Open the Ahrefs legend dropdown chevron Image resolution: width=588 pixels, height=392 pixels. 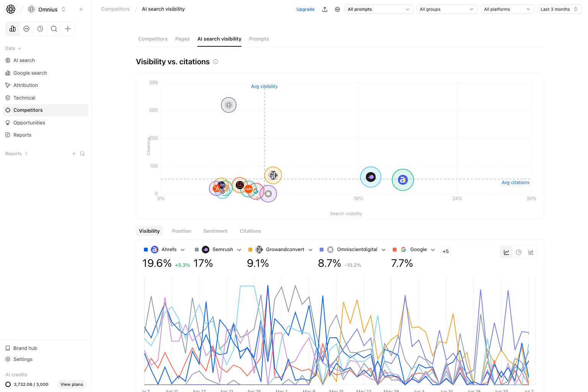pyautogui.click(x=183, y=250)
